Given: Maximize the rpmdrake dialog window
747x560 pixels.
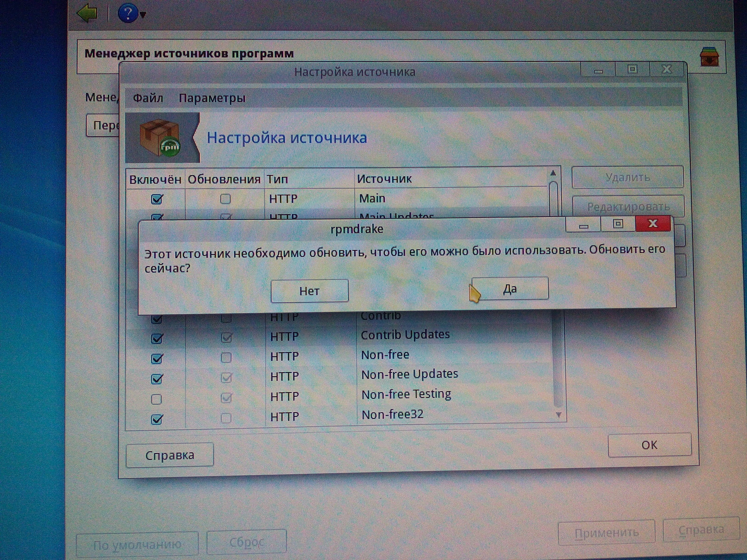Looking at the screenshot, I should point(618,224).
